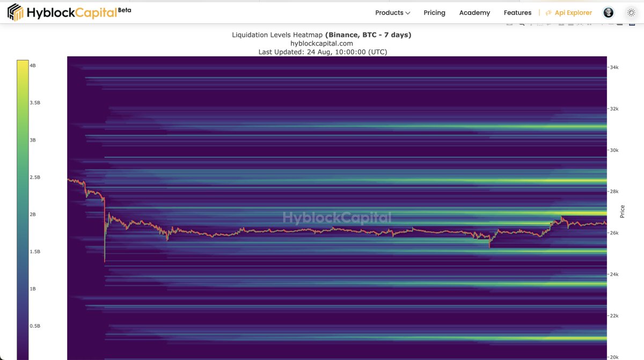This screenshot has width=644, height=360.
Task: Go to the Pricing page
Action: tap(434, 12)
